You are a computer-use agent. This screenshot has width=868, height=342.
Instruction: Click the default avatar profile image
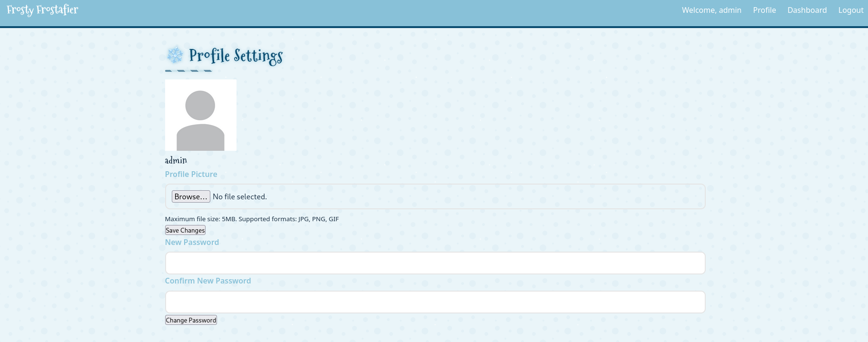(x=200, y=115)
